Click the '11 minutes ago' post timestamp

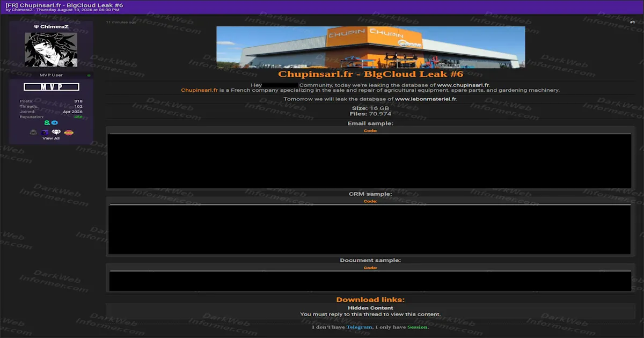click(x=121, y=23)
